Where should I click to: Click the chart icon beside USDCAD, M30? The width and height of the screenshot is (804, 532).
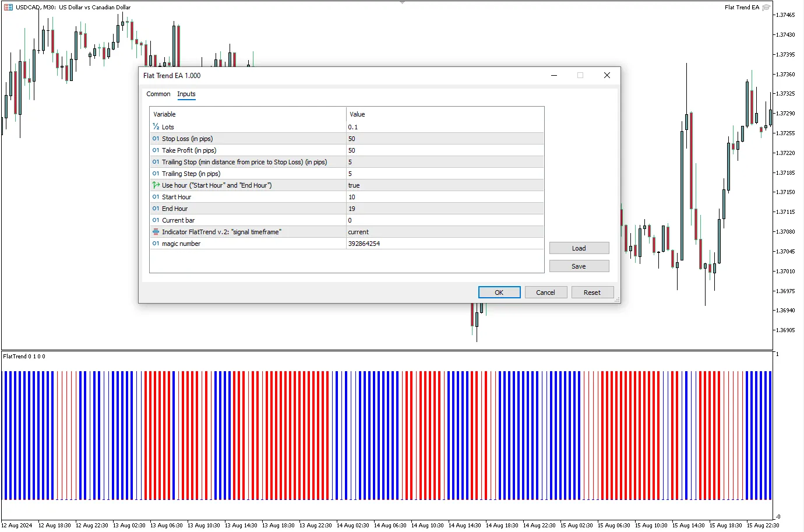click(8, 8)
